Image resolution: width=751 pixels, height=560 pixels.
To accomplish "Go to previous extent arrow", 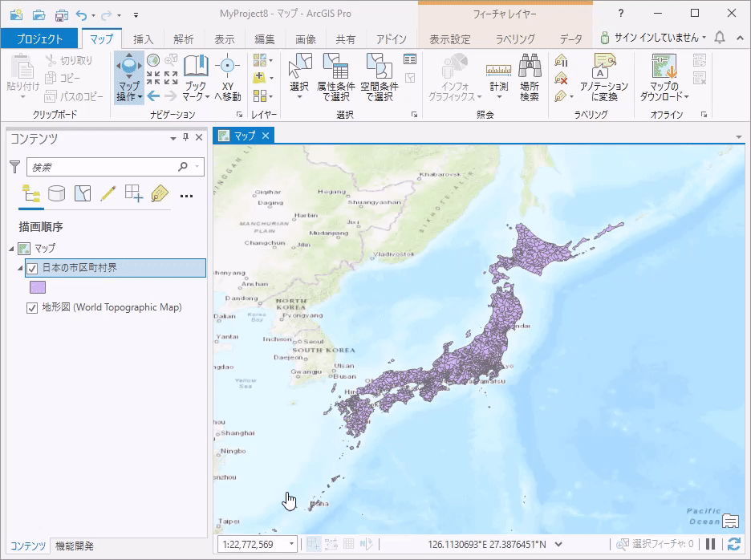I will click(153, 95).
